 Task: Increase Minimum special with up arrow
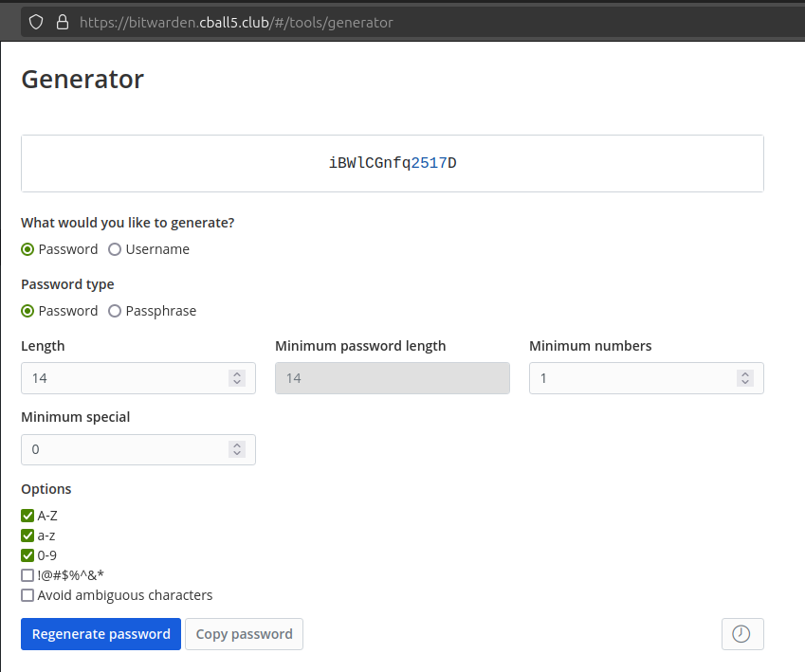click(237, 445)
